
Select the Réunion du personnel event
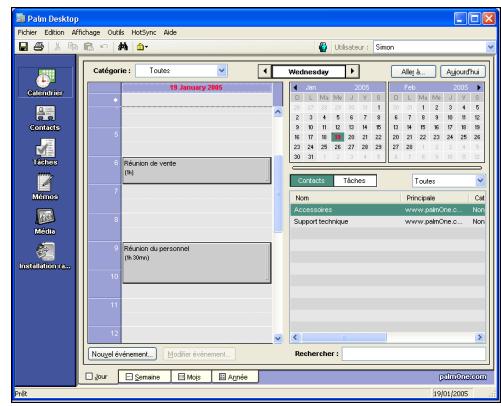pyautogui.click(x=197, y=263)
